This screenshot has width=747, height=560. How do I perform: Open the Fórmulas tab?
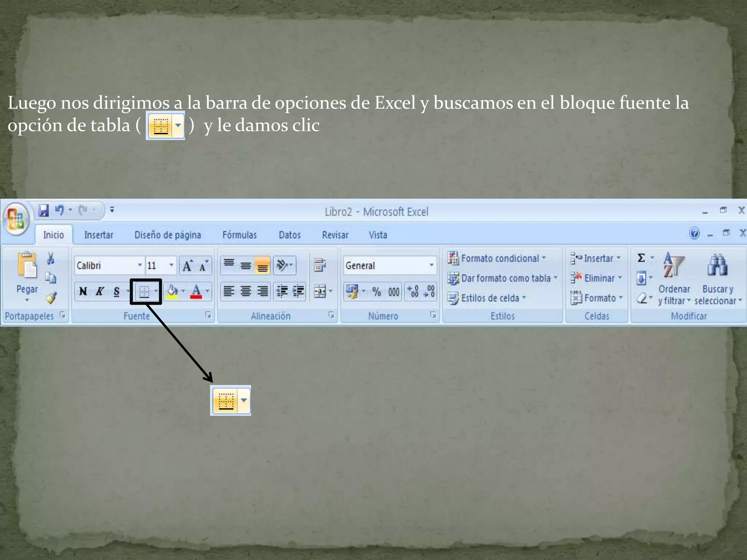pyautogui.click(x=239, y=235)
